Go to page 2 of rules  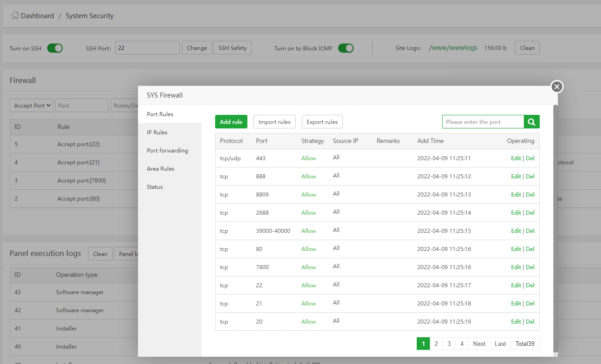pyautogui.click(x=436, y=344)
